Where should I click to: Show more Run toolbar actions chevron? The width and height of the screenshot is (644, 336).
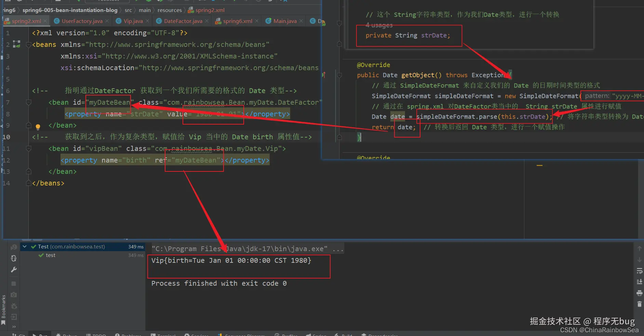[14, 327]
